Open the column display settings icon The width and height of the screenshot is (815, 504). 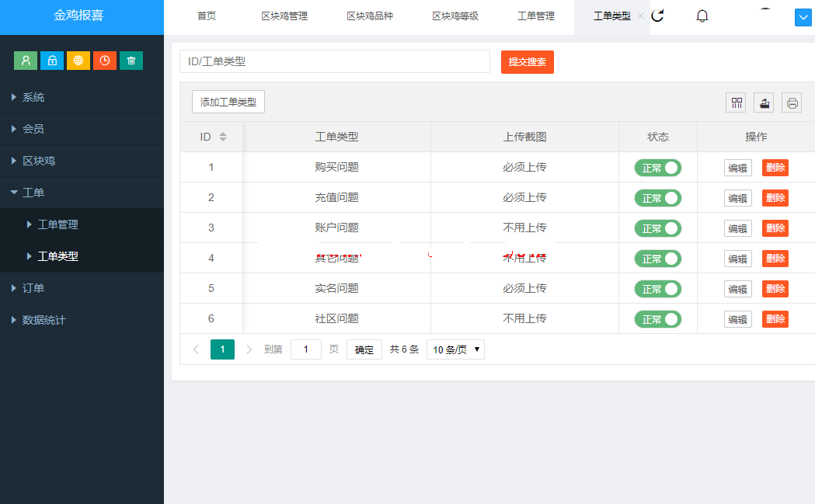(x=735, y=102)
